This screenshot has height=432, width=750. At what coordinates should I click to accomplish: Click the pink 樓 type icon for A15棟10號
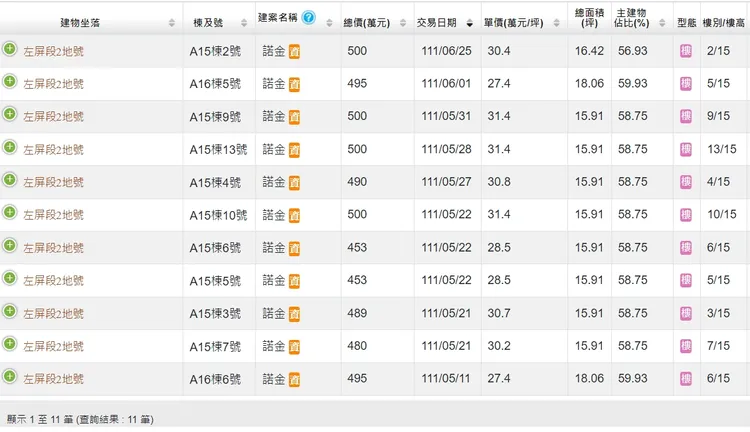click(686, 215)
